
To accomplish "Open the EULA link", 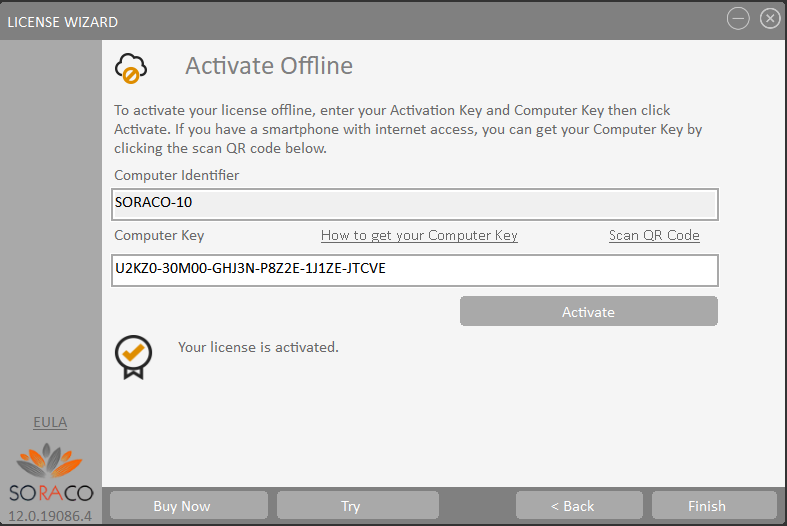I will [x=50, y=423].
